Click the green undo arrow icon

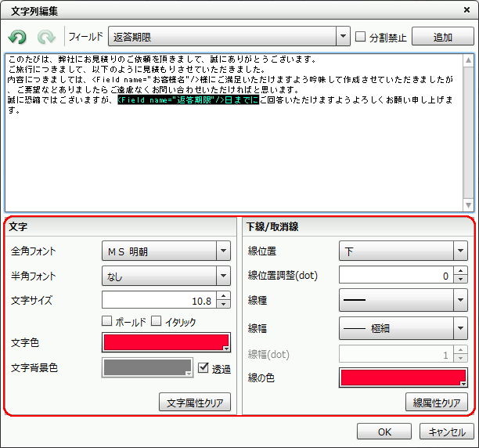click(x=17, y=37)
